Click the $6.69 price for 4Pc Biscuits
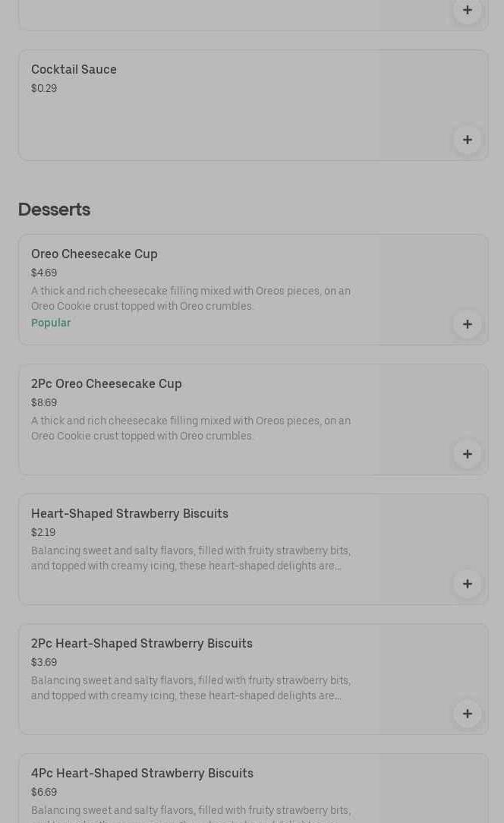The height and width of the screenshot is (823, 504). (44, 792)
